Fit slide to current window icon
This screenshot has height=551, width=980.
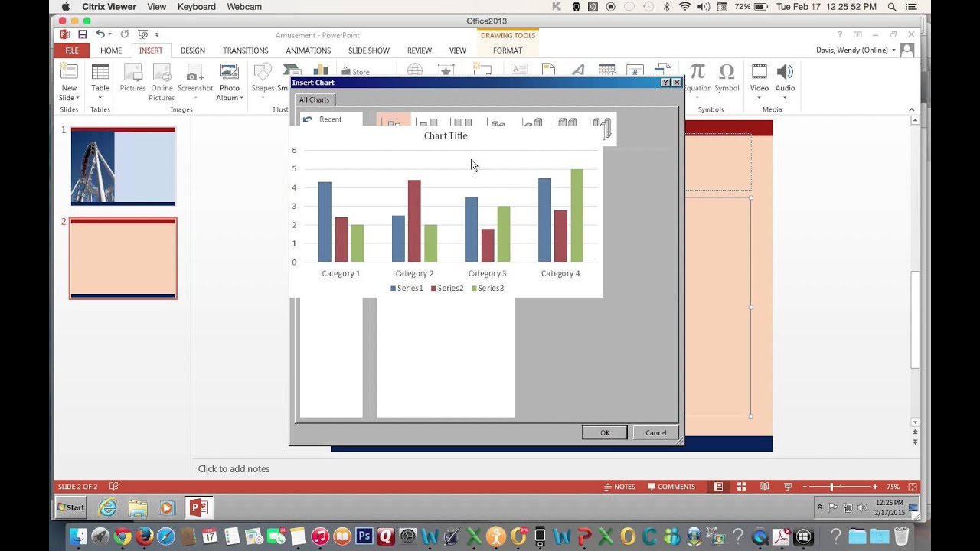(x=913, y=487)
